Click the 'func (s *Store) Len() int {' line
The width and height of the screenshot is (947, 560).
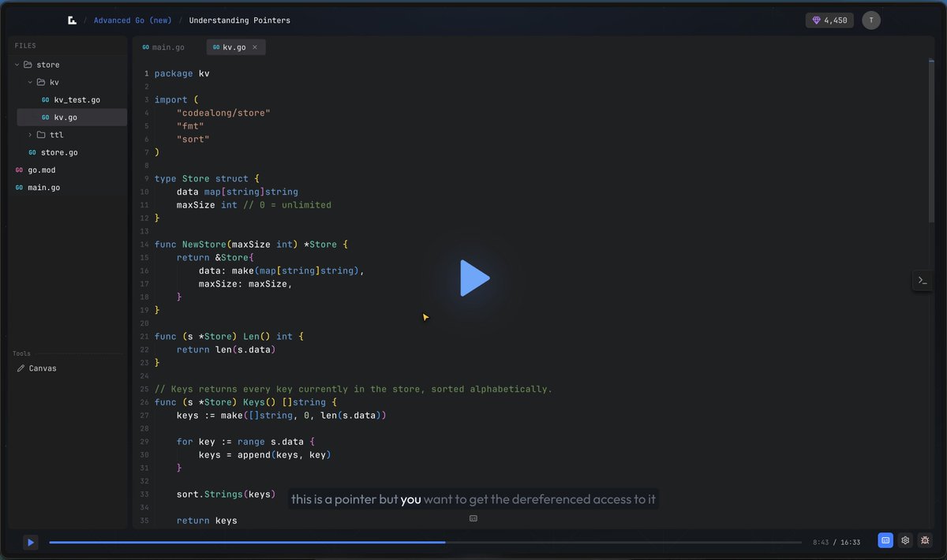[x=229, y=336]
